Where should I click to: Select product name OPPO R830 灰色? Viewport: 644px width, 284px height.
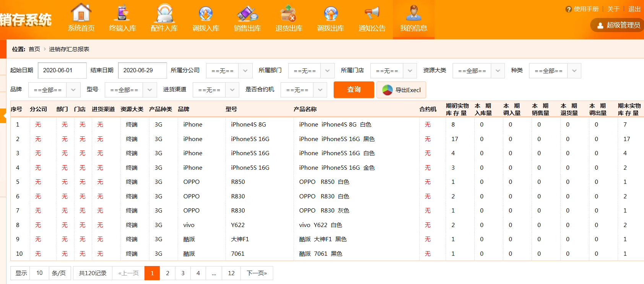tap(324, 211)
